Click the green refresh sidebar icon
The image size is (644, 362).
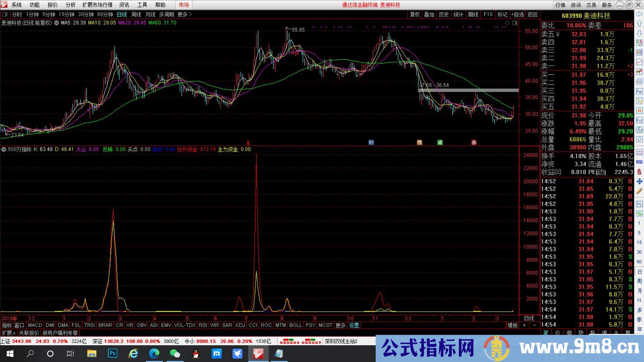point(639,214)
